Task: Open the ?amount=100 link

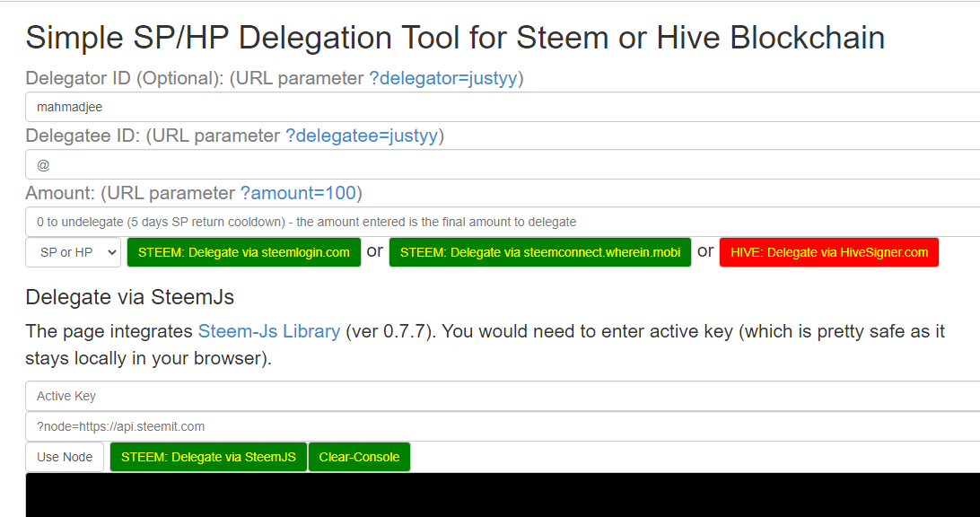Action: click(298, 193)
